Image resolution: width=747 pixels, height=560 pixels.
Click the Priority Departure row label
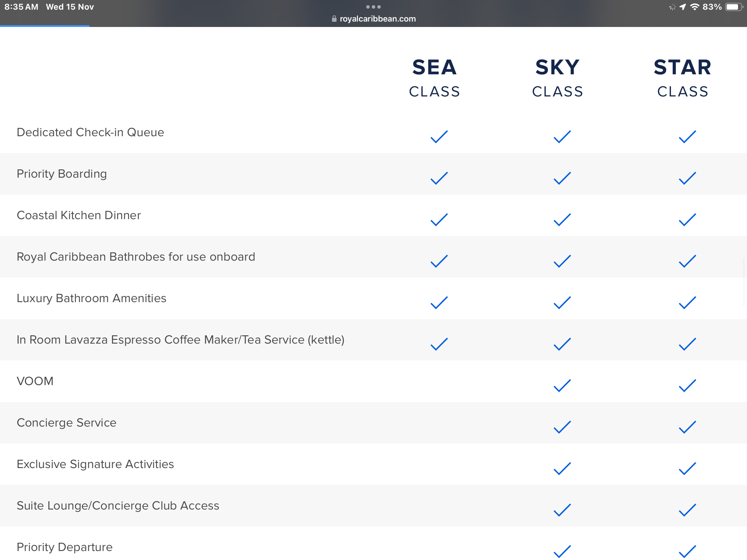[x=65, y=547]
